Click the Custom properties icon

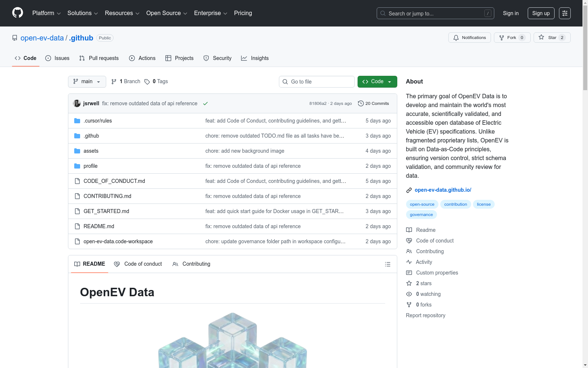(409, 273)
